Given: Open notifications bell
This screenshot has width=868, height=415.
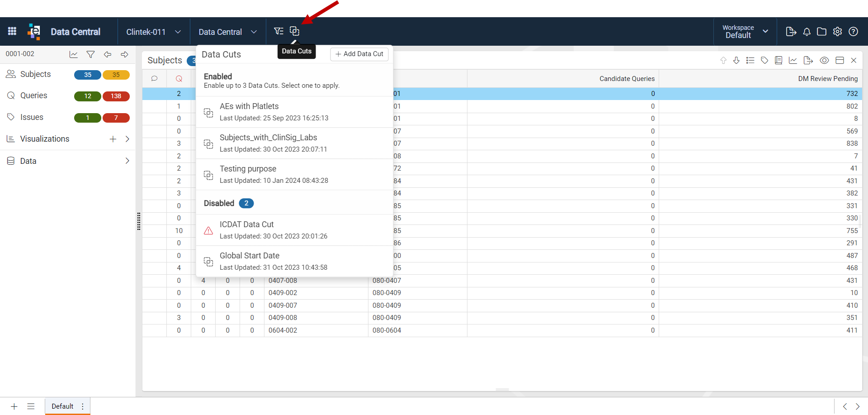Looking at the screenshot, I should pyautogui.click(x=807, y=32).
